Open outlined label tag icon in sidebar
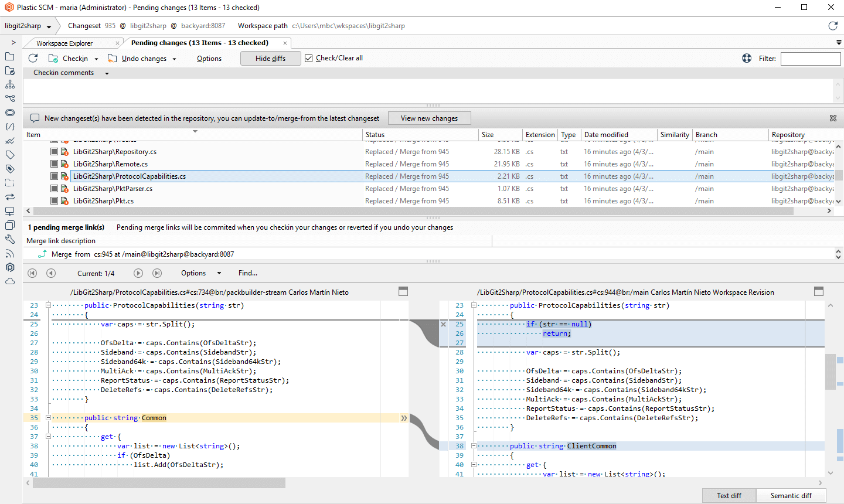844x504 pixels. click(x=10, y=155)
